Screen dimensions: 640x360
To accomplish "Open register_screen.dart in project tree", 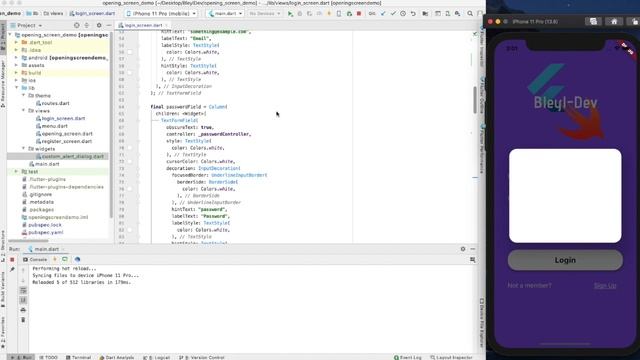I will (64, 141).
